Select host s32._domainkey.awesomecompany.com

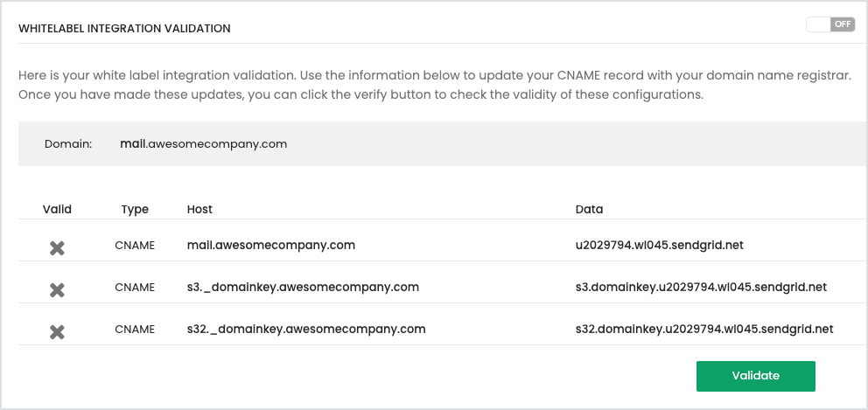coord(306,330)
